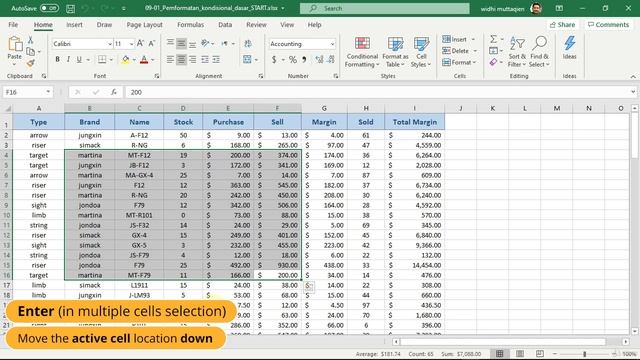
Task: Click the Comma Style icon
Action: (304, 60)
